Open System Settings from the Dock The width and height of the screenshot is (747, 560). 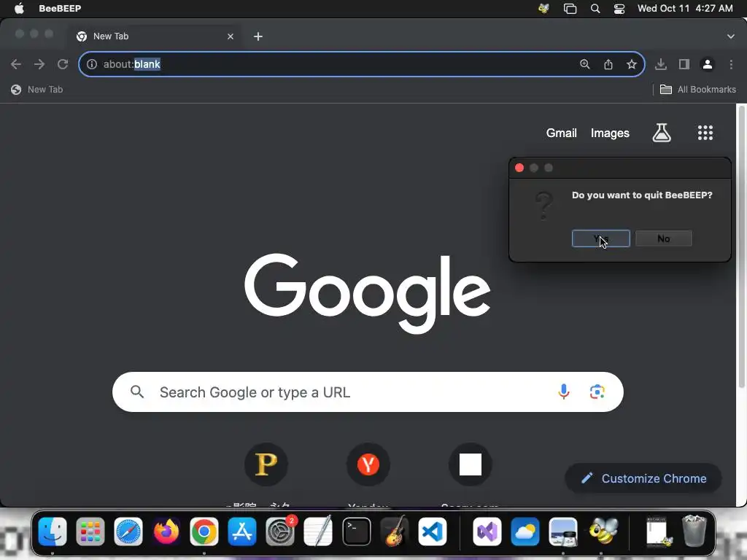tap(280, 532)
